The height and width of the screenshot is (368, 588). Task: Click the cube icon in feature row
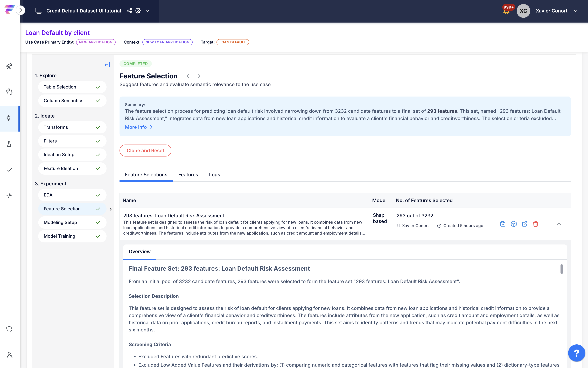point(514,224)
